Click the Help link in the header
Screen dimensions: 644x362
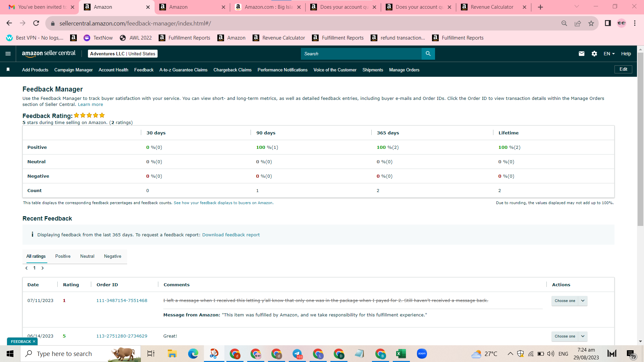(x=626, y=54)
